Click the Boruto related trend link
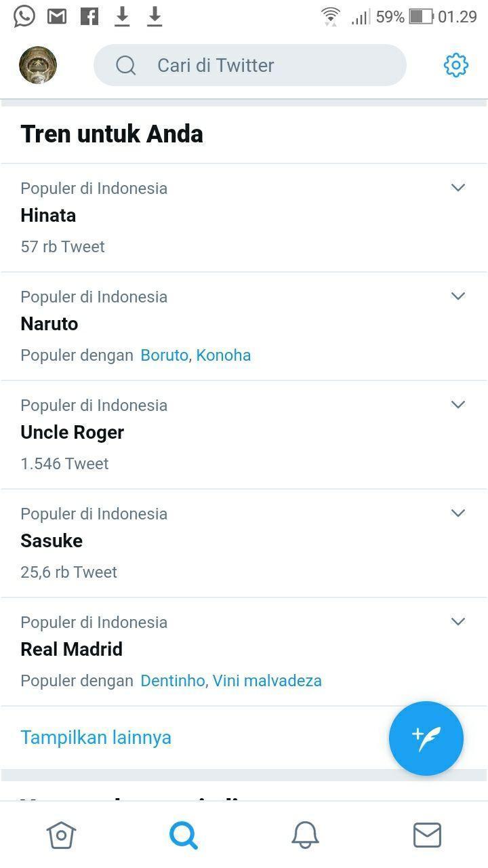 [x=164, y=355]
